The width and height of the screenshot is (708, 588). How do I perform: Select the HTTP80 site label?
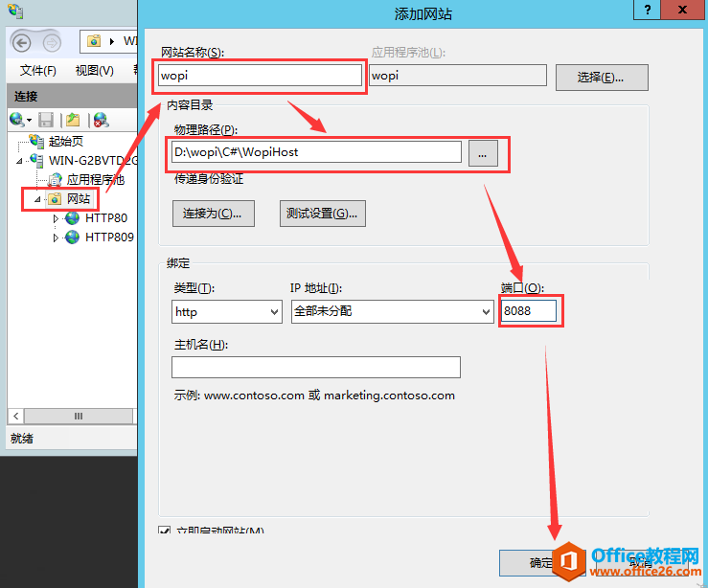[x=106, y=218]
